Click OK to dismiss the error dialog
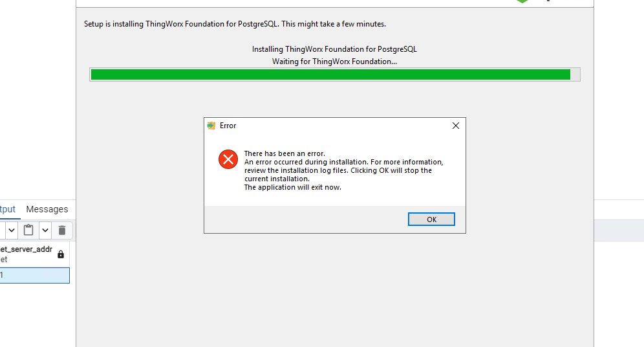Viewport: 644px width, 347px height. coord(431,219)
